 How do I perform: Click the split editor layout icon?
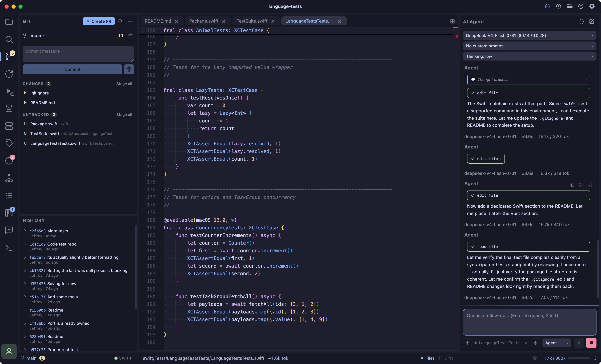pos(452,21)
